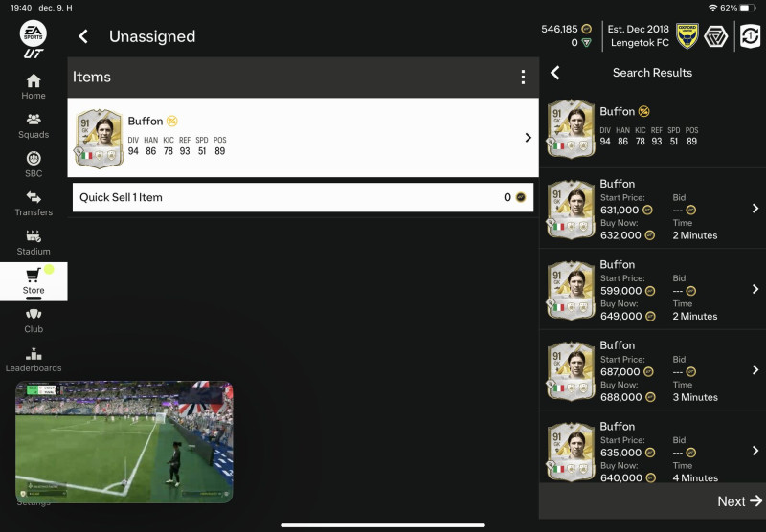This screenshot has height=532, width=766.
Task: Click battery indicator in status bar
Action: [x=748, y=8]
